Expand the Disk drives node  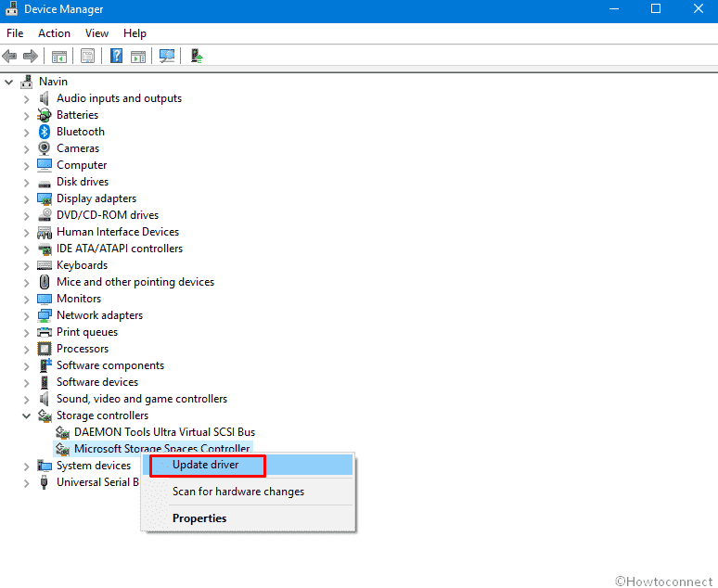[x=27, y=183]
